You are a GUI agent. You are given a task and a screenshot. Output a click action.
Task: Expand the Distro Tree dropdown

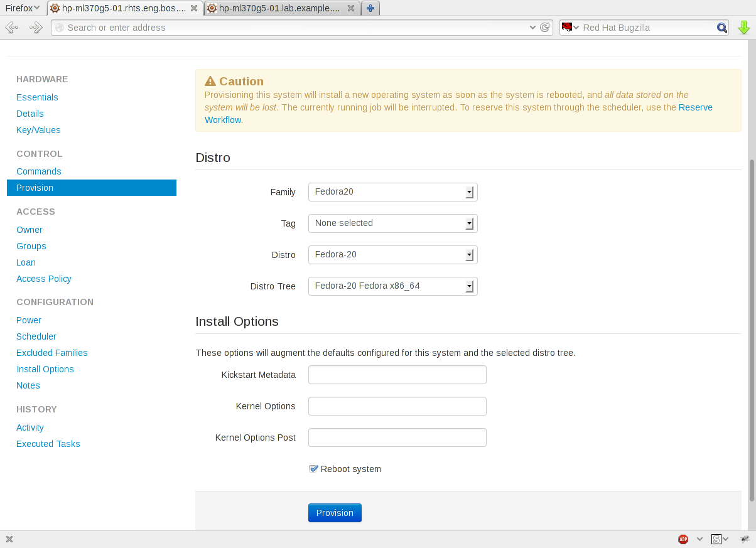point(393,286)
